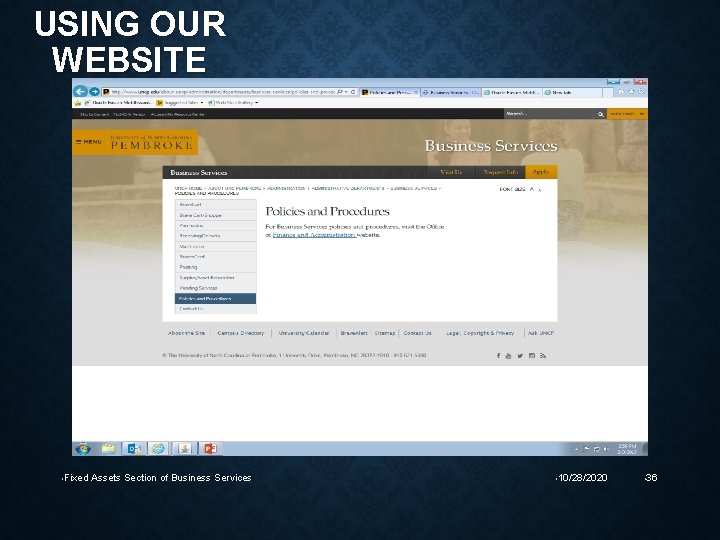
Task: Open the footer Contact Us link
Action: [417, 333]
